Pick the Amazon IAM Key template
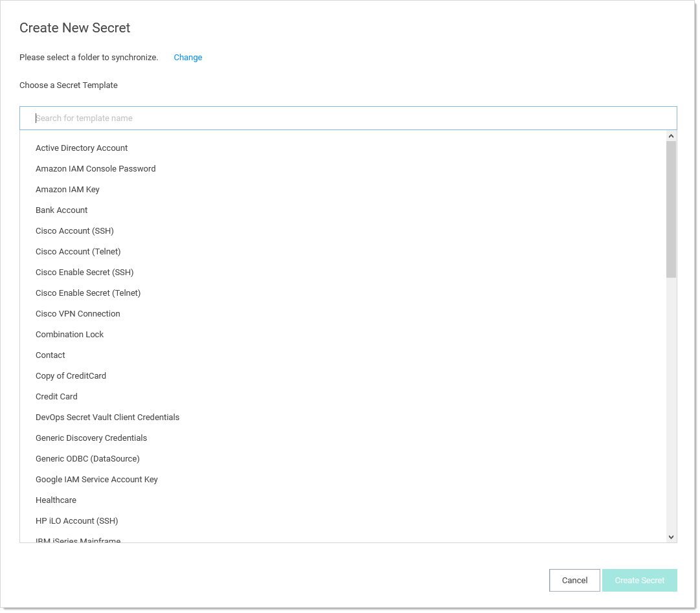The height and width of the screenshot is (613, 700). (67, 190)
